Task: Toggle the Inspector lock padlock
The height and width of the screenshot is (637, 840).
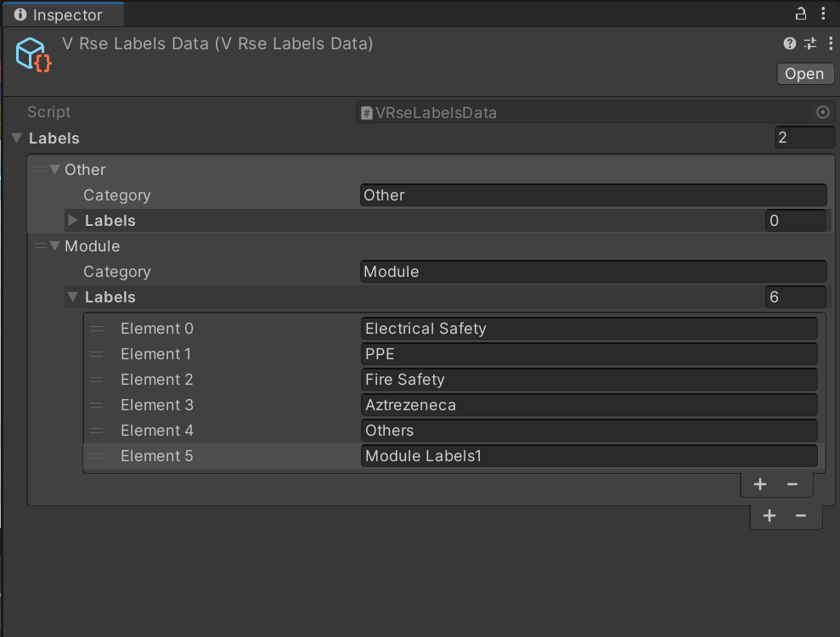Action: pos(800,14)
